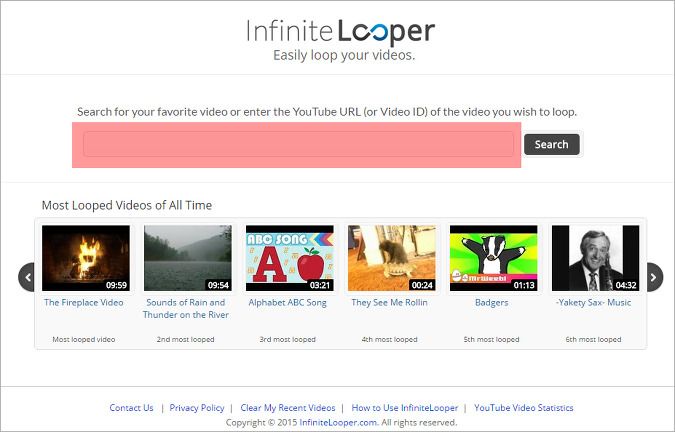Go to previous videos with left carousel arrow
The height and width of the screenshot is (432, 675).
[27, 277]
